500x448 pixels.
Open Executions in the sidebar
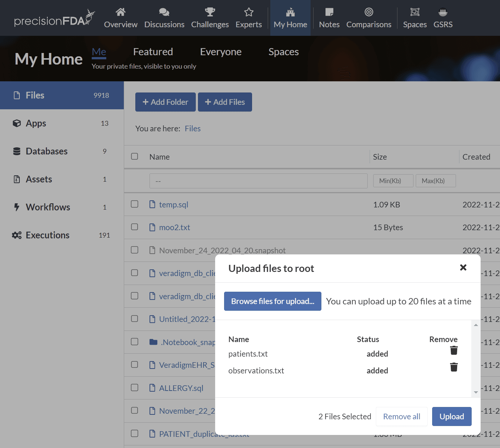(x=47, y=235)
